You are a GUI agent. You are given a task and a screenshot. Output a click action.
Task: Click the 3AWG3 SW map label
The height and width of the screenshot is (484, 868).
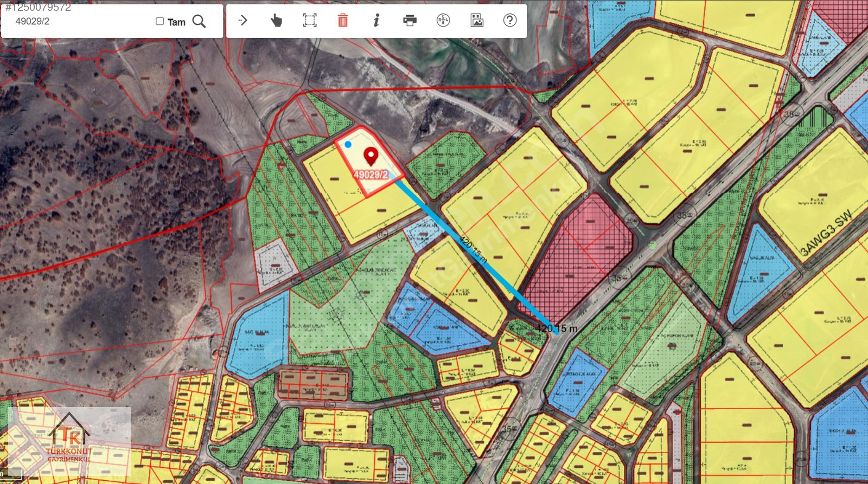[826, 233]
